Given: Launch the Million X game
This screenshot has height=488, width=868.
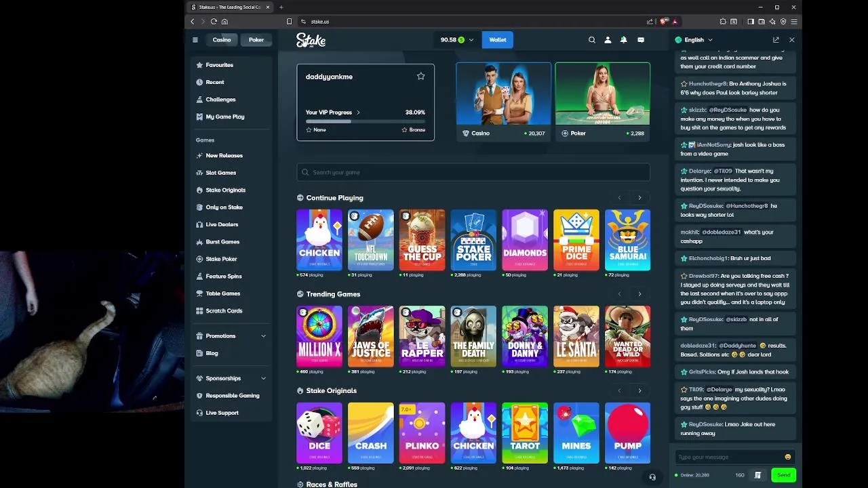Looking at the screenshot, I should [319, 336].
